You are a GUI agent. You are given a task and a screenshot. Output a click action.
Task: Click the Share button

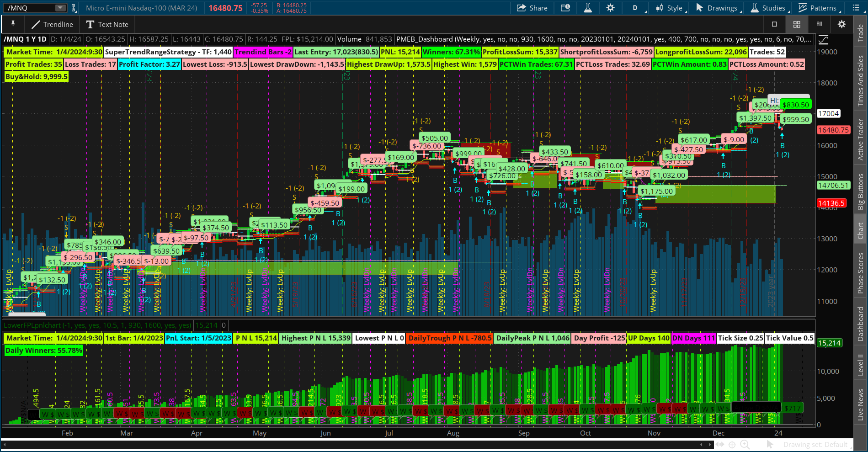[532, 8]
